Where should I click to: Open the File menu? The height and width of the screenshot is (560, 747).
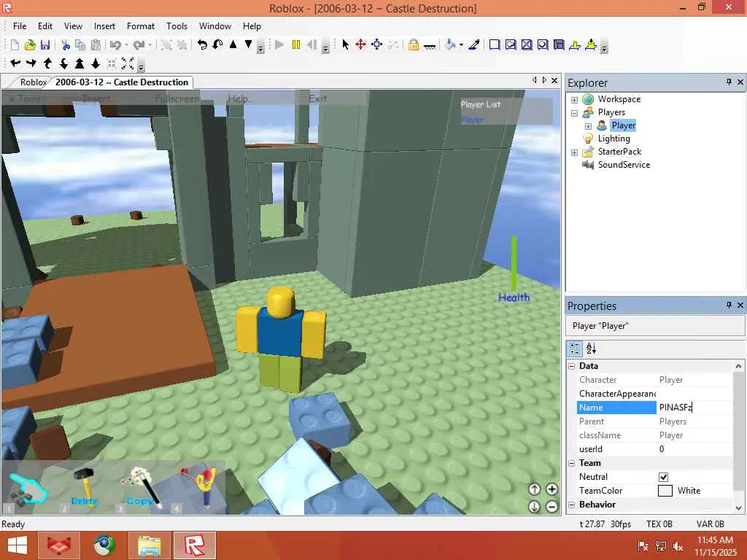pyautogui.click(x=20, y=26)
